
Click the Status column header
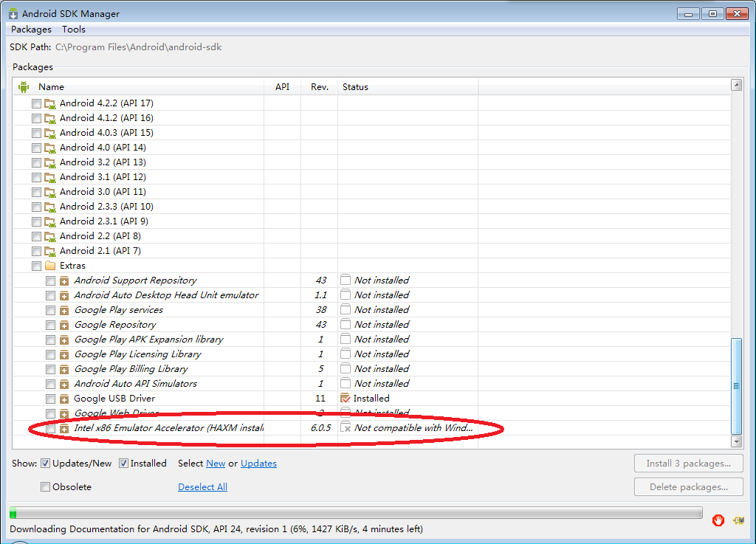355,87
